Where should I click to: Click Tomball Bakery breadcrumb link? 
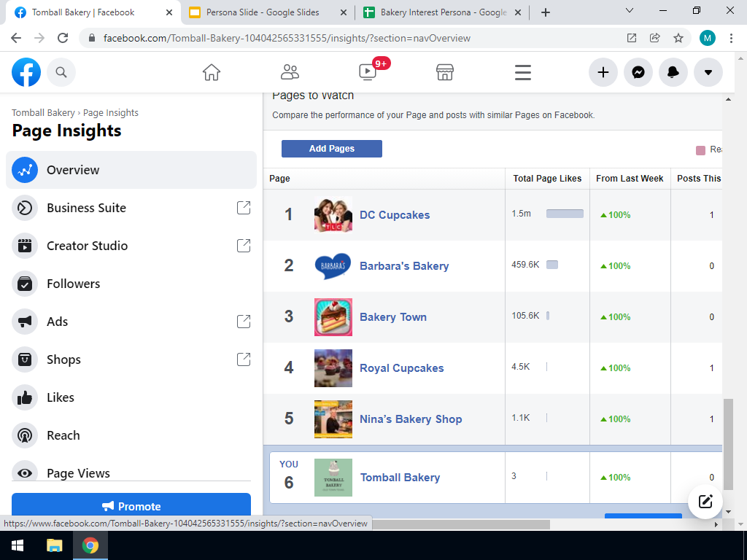point(43,113)
